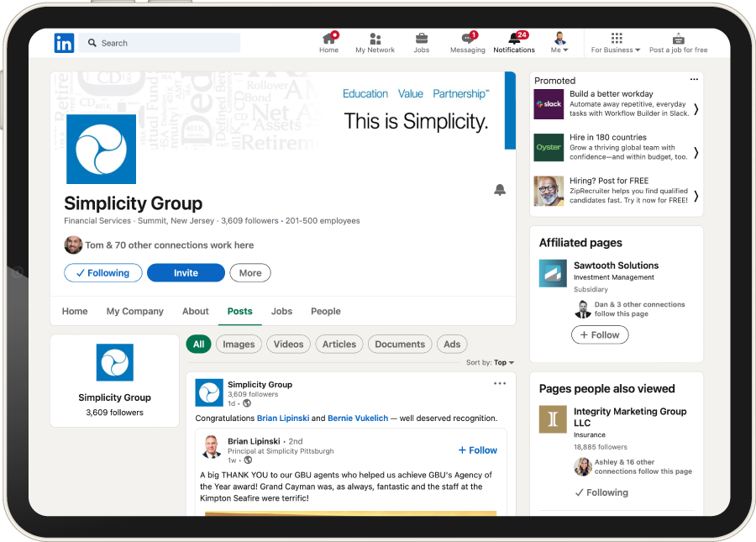The height and width of the screenshot is (542, 756).
Task: Select the All posts filter
Action: click(x=198, y=345)
